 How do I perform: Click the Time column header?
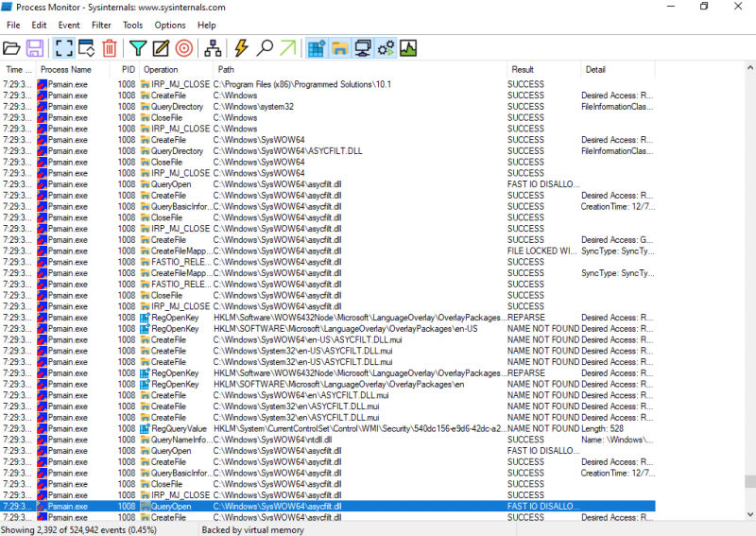[x=18, y=69]
